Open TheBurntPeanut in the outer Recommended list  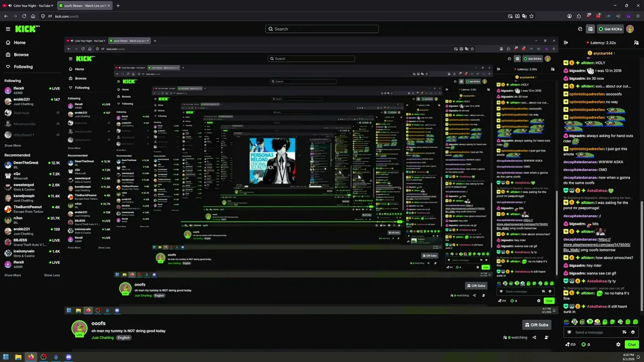pos(32,209)
